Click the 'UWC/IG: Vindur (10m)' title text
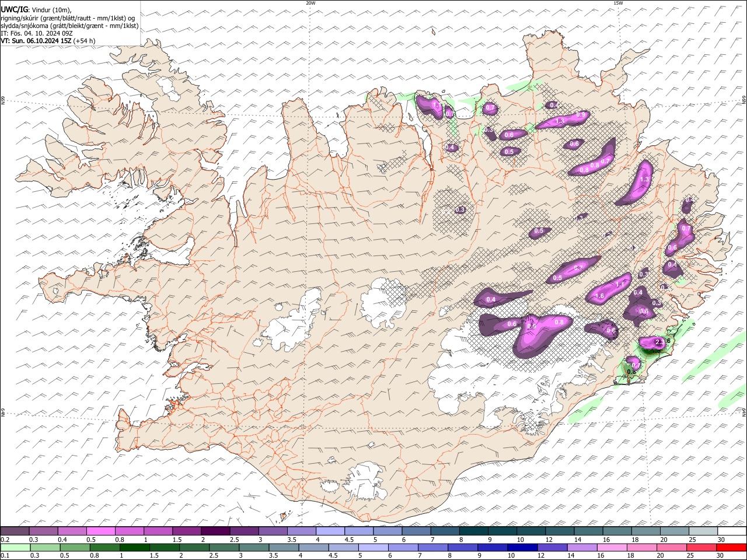 click(x=36, y=10)
